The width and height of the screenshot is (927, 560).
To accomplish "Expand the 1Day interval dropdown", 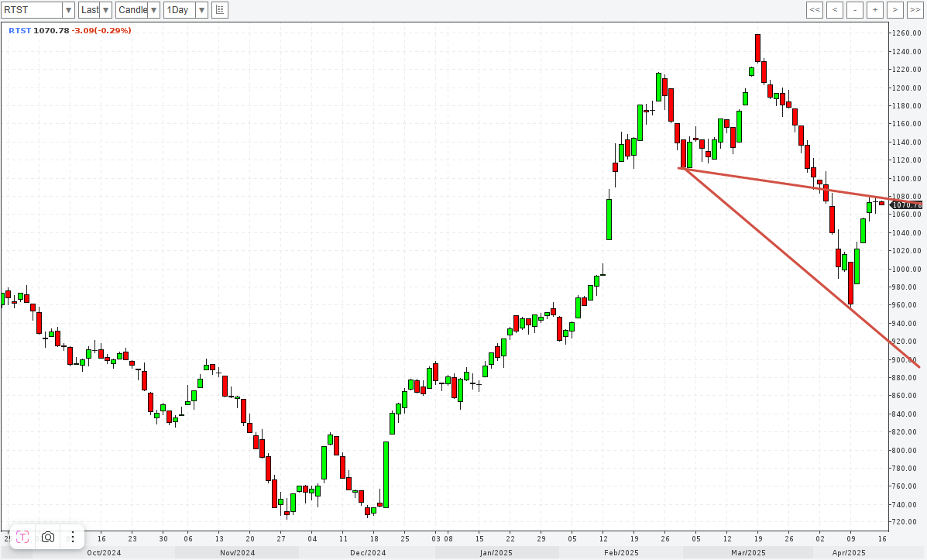I will [201, 10].
